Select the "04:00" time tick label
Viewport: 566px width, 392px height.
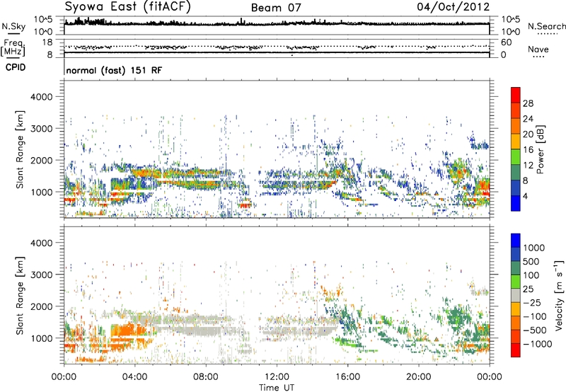click(134, 377)
